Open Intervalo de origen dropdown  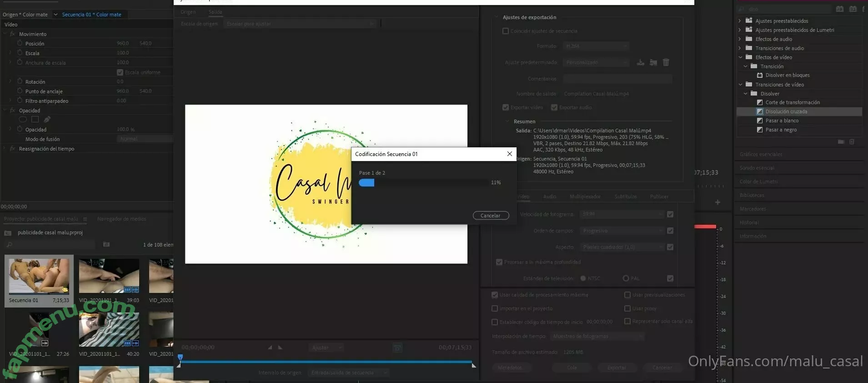349,373
